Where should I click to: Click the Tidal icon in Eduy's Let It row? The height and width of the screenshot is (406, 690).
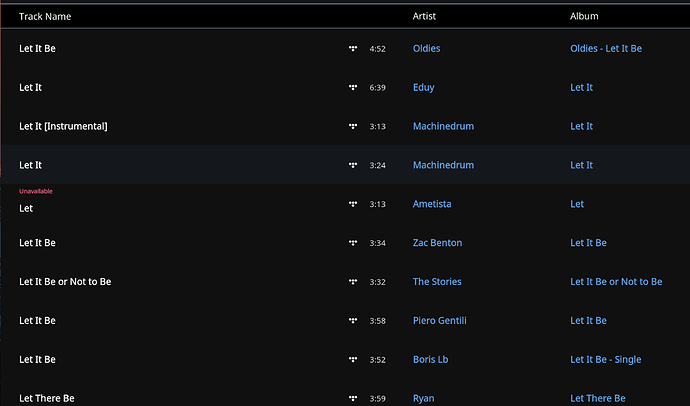(x=353, y=87)
